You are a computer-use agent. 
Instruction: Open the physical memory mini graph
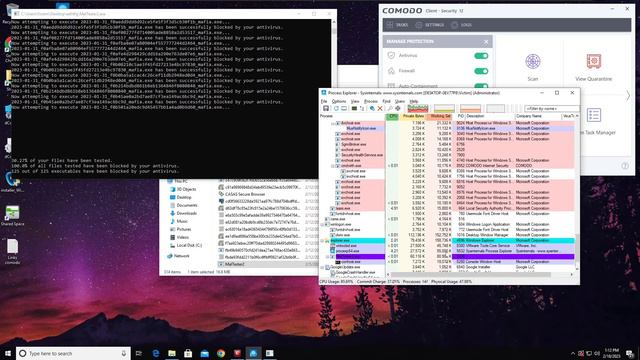click(470, 109)
